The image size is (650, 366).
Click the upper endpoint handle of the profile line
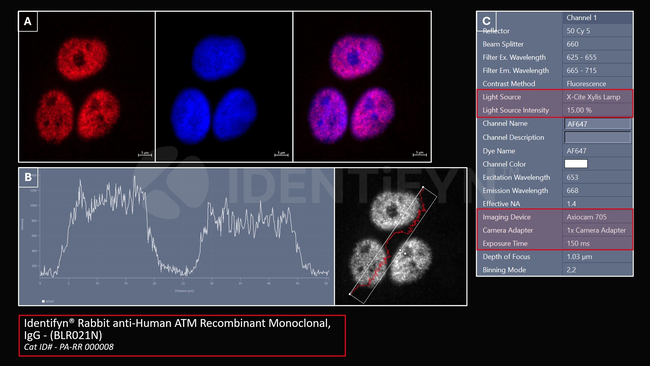tap(423, 187)
